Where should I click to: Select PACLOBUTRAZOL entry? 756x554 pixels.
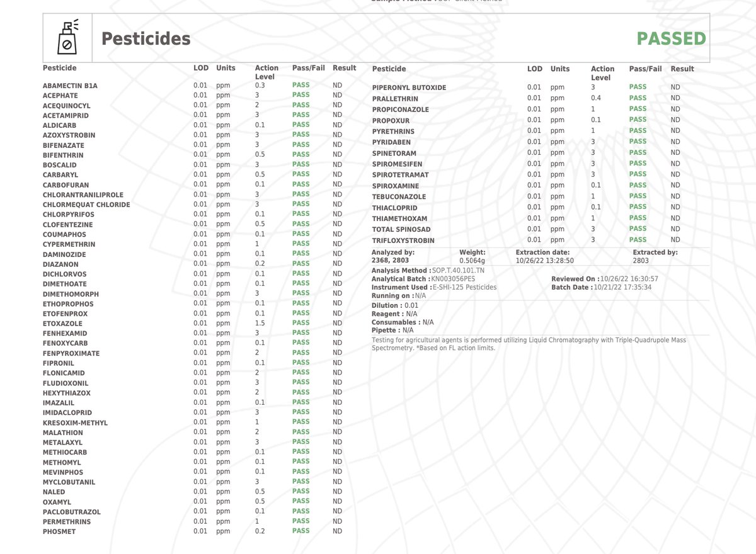point(72,512)
